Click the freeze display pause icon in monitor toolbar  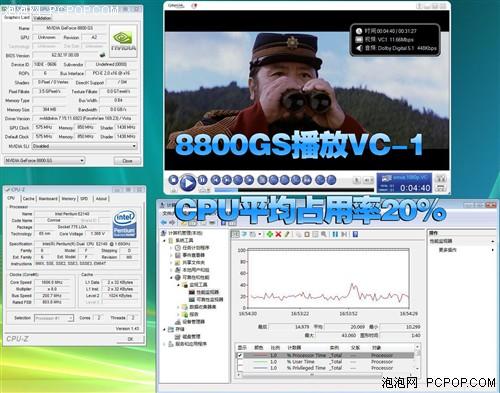click(x=335, y=234)
